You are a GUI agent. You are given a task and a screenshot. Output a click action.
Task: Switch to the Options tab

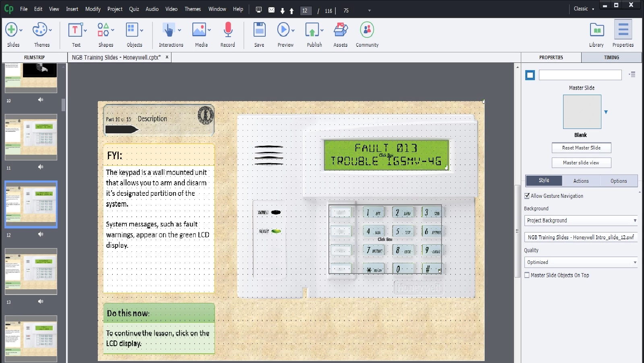pyautogui.click(x=619, y=181)
